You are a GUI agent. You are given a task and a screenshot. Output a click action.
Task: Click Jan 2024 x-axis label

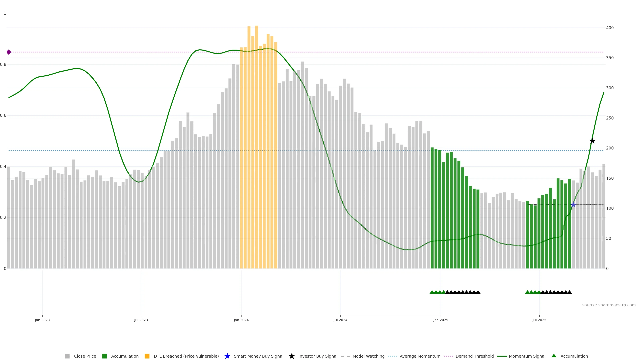(x=241, y=320)
